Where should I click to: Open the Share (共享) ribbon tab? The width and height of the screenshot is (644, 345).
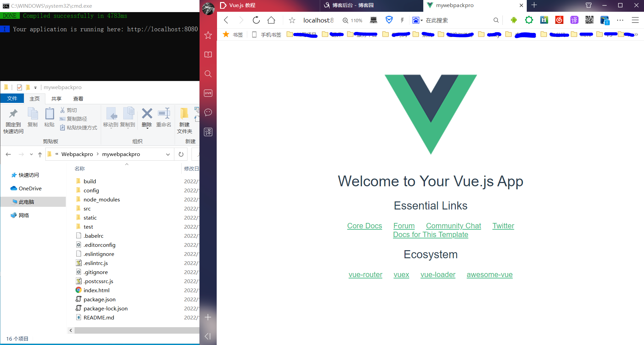56,99
